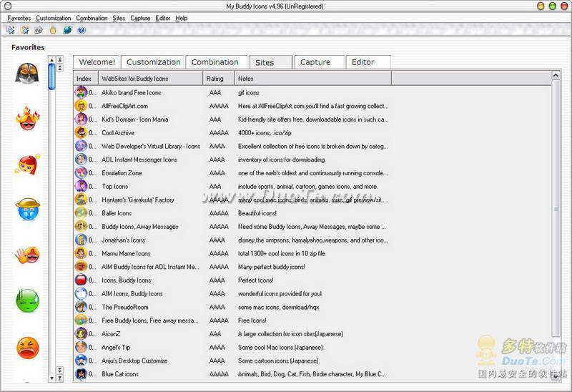The height and width of the screenshot is (392, 572).
Task: Click the row icon beside Akiko brand Free Icons
Action: coord(81,92)
